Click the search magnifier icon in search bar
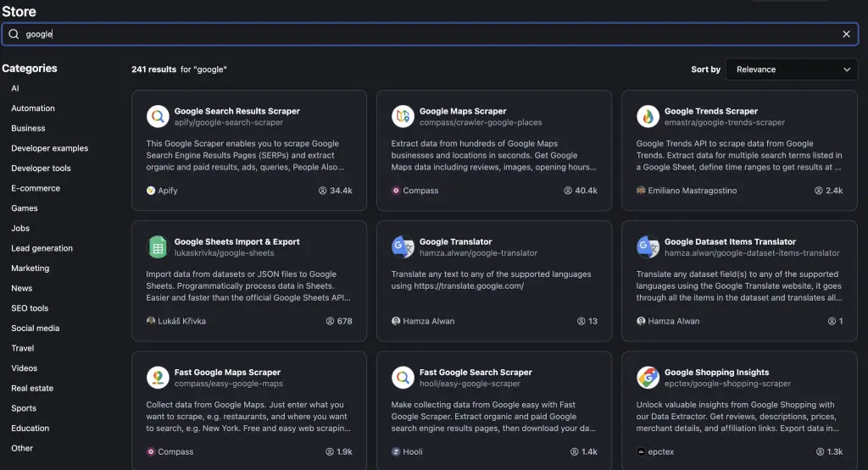 14,34
